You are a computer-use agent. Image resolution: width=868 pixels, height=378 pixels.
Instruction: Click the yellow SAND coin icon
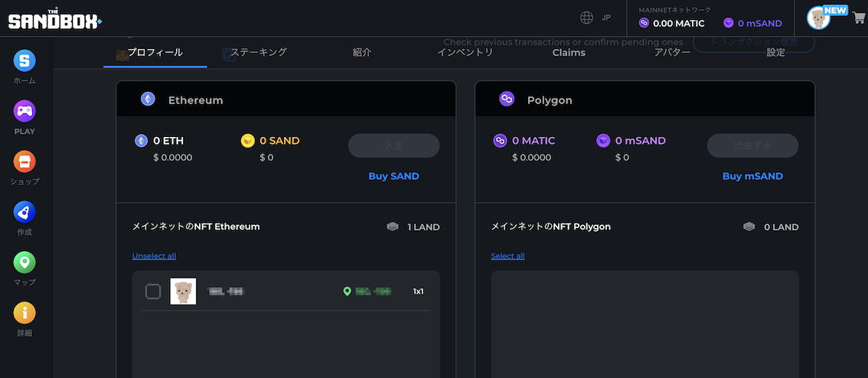(x=247, y=141)
